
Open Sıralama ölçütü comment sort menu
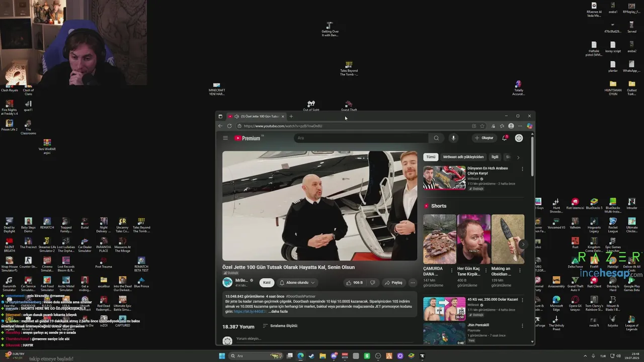[x=280, y=326]
